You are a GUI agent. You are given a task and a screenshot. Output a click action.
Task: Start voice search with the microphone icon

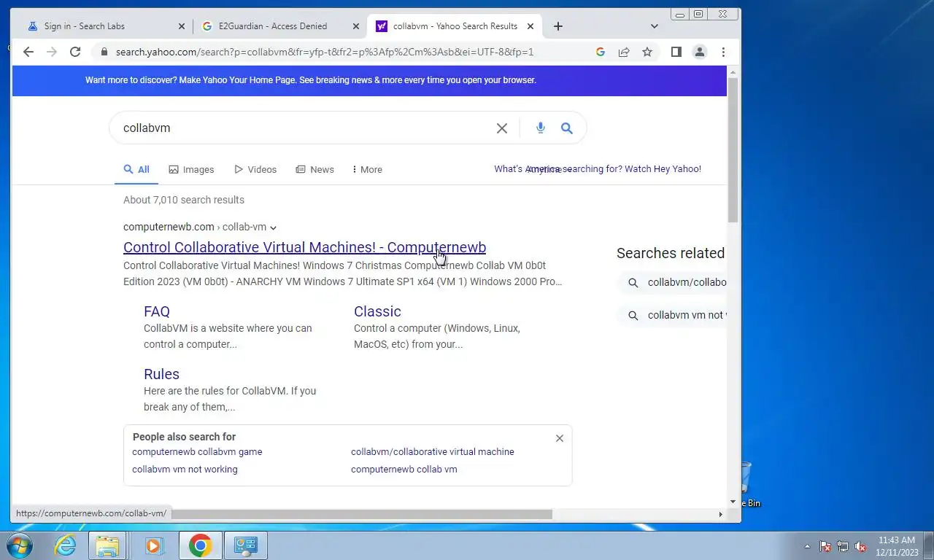(x=541, y=128)
